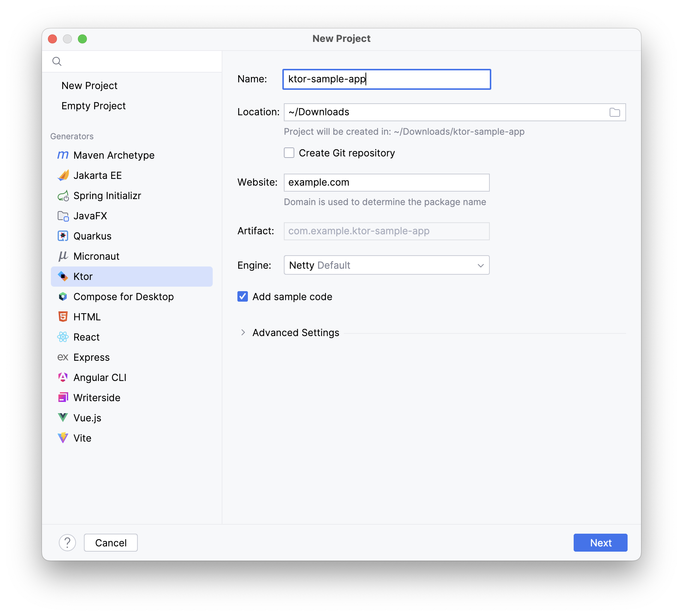Open the Engine dropdown showing Netty
The image size is (683, 616).
click(x=386, y=265)
